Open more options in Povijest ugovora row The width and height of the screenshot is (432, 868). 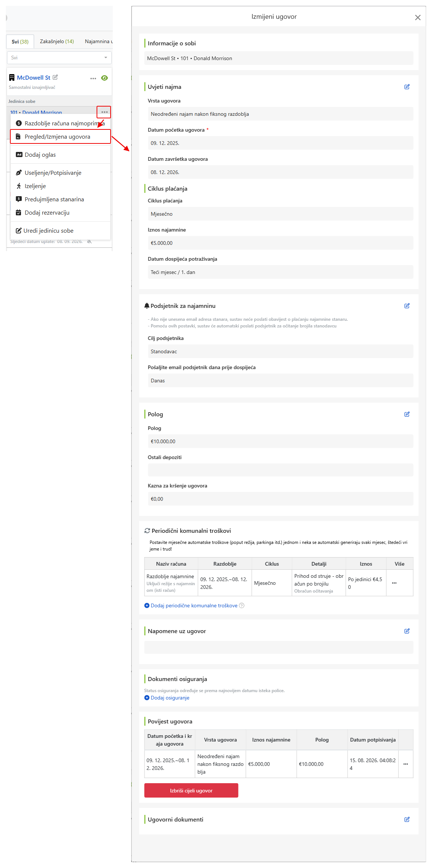pyautogui.click(x=406, y=764)
